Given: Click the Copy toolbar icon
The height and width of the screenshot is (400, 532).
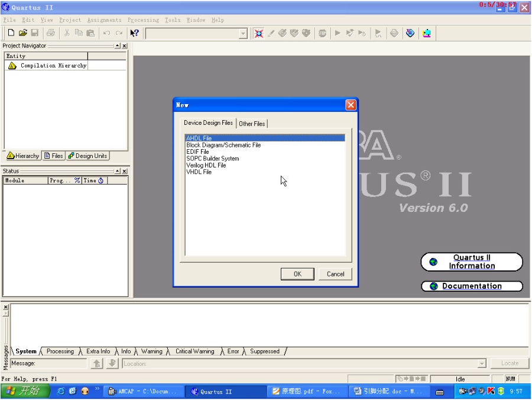Looking at the screenshot, I should 79,33.
